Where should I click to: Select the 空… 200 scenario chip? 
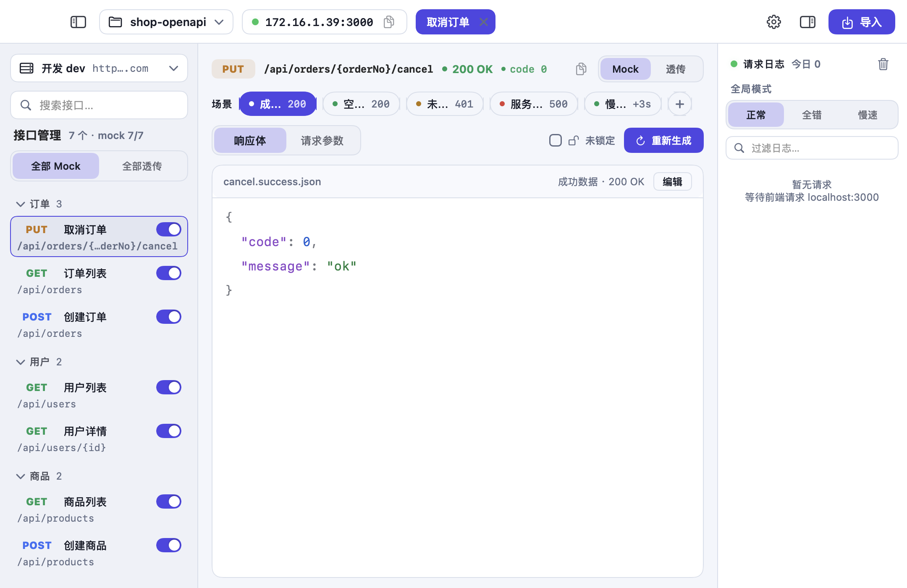tap(361, 104)
